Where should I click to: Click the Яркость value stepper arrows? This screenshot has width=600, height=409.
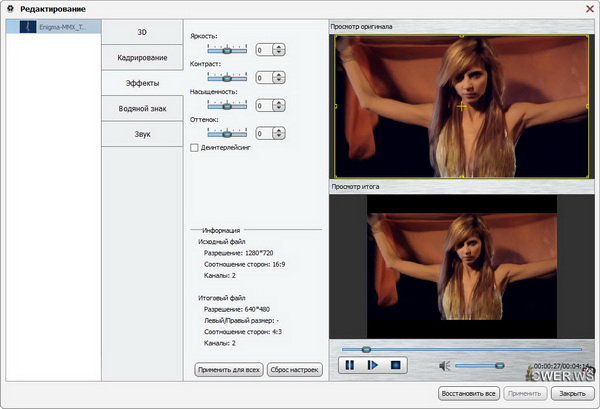[x=278, y=49]
